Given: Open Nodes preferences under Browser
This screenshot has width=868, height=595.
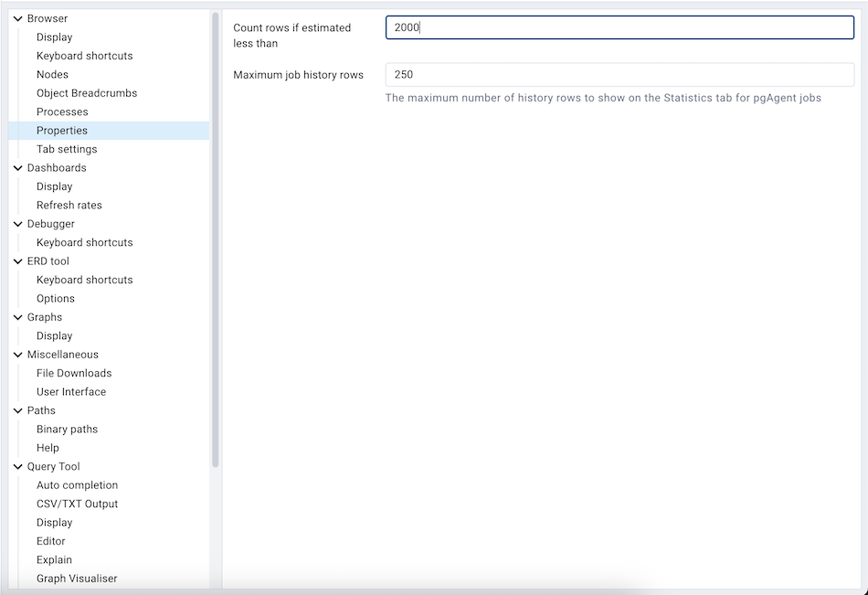Looking at the screenshot, I should (51, 74).
